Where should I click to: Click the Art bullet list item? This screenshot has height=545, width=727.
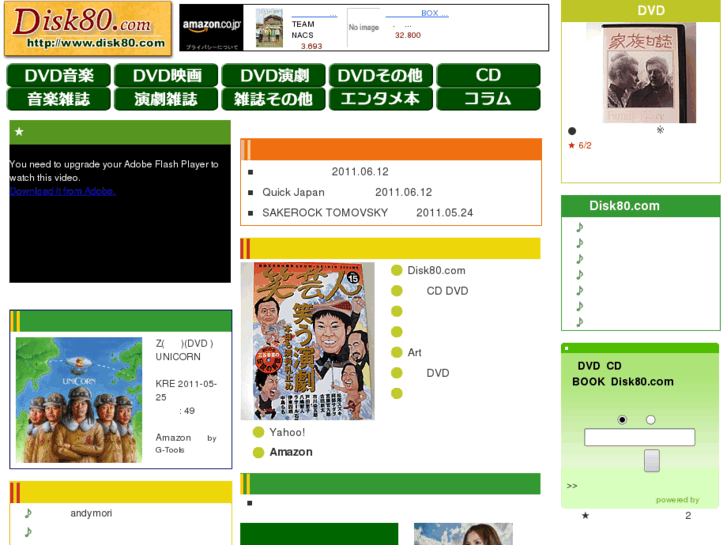(x=414, y=353)
